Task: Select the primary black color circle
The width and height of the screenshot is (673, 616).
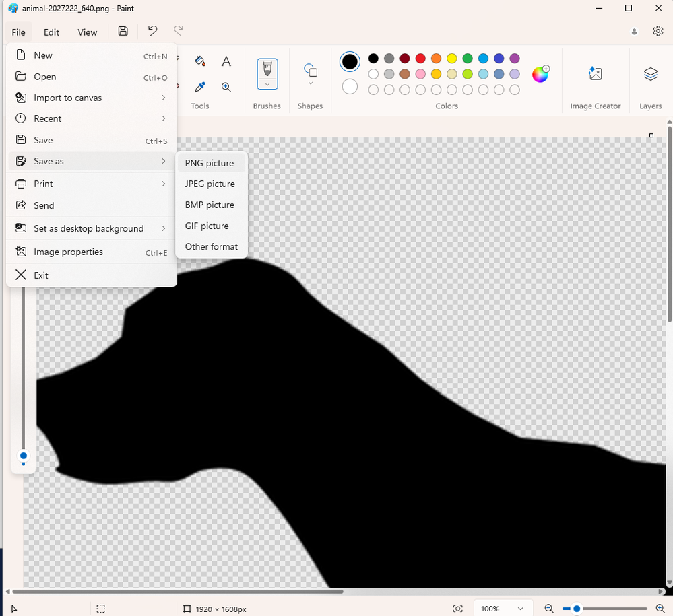Action: point(350,62)
